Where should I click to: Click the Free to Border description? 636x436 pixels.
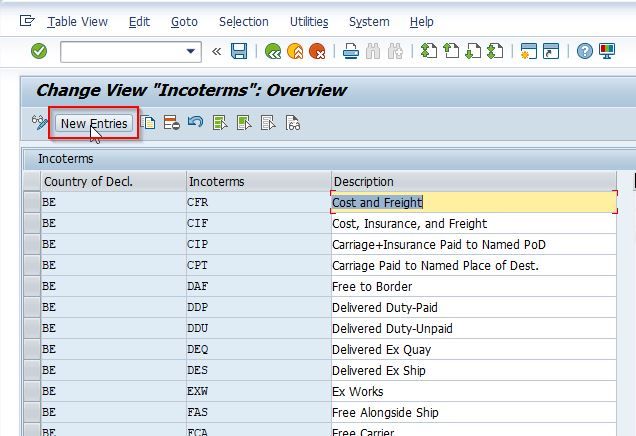(x=474, y=287)
